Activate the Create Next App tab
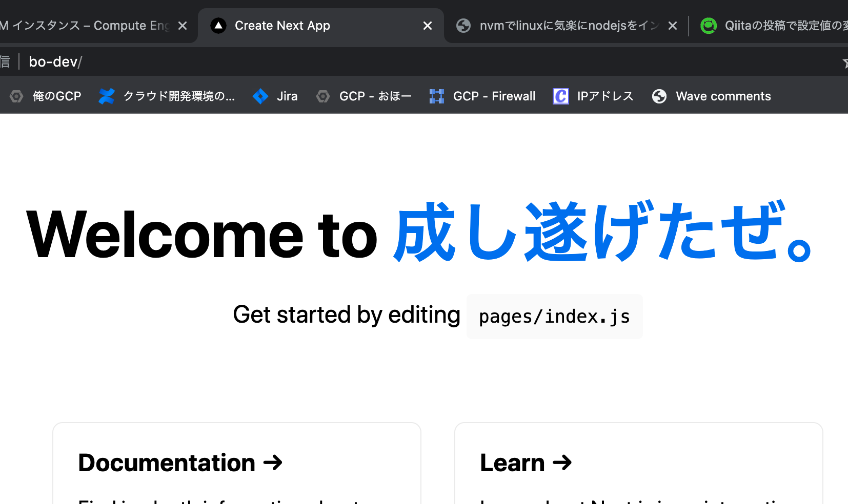 [x=308, y=25]
